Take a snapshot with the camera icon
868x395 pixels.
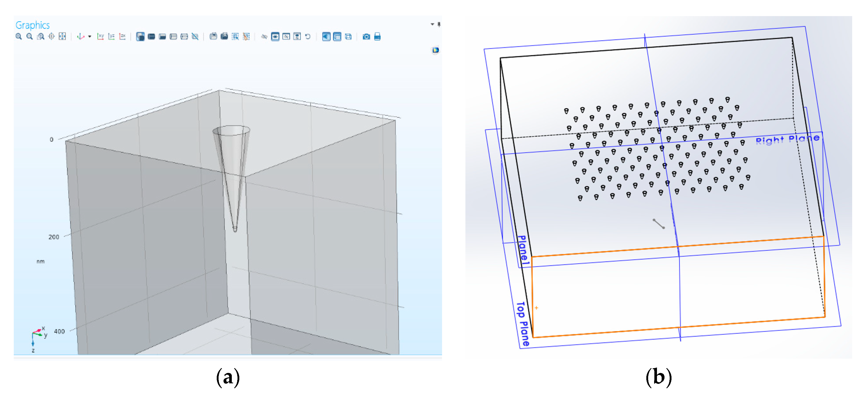(x=366, y=36)
